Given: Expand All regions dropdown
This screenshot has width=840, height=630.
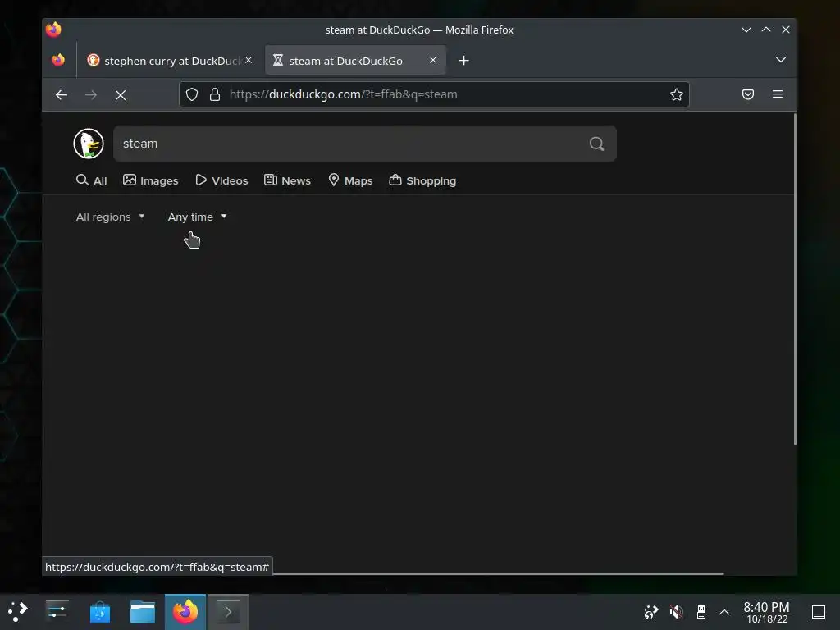Looking at the screenshot, I should coord(111,217).
